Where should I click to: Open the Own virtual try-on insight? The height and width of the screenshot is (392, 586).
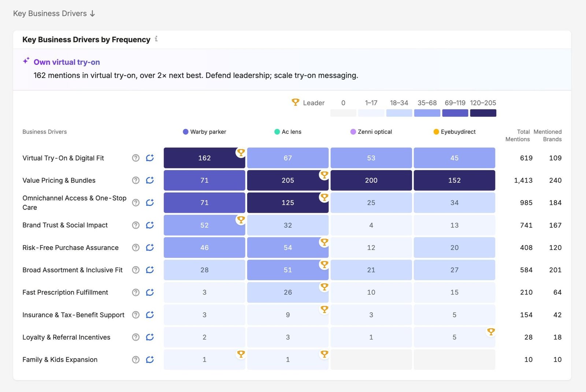click(67, 62)
